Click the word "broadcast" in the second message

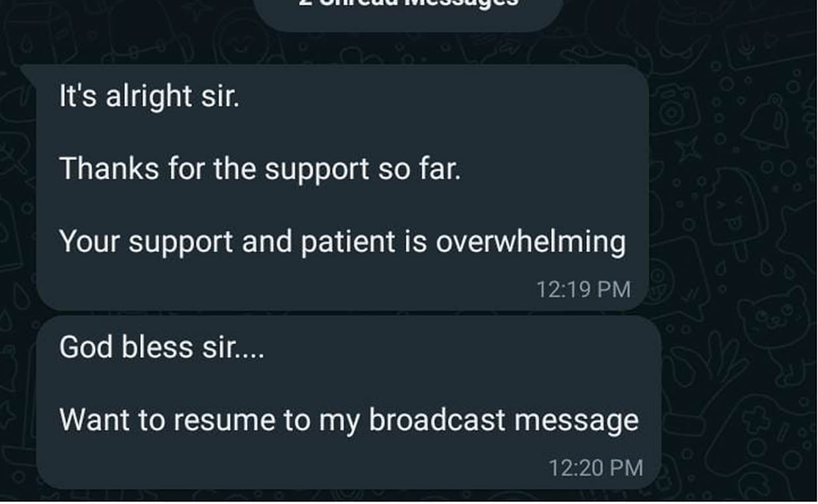[x=436, y=420]
